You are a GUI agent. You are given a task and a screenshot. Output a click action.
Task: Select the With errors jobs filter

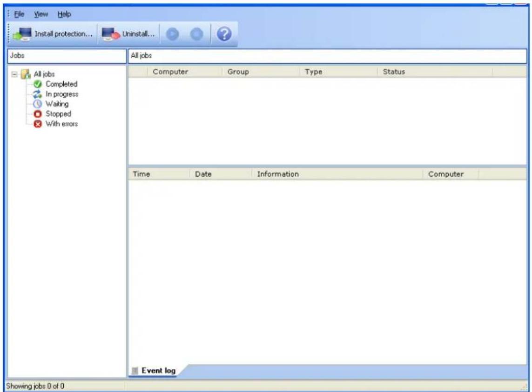pos(61,124)
